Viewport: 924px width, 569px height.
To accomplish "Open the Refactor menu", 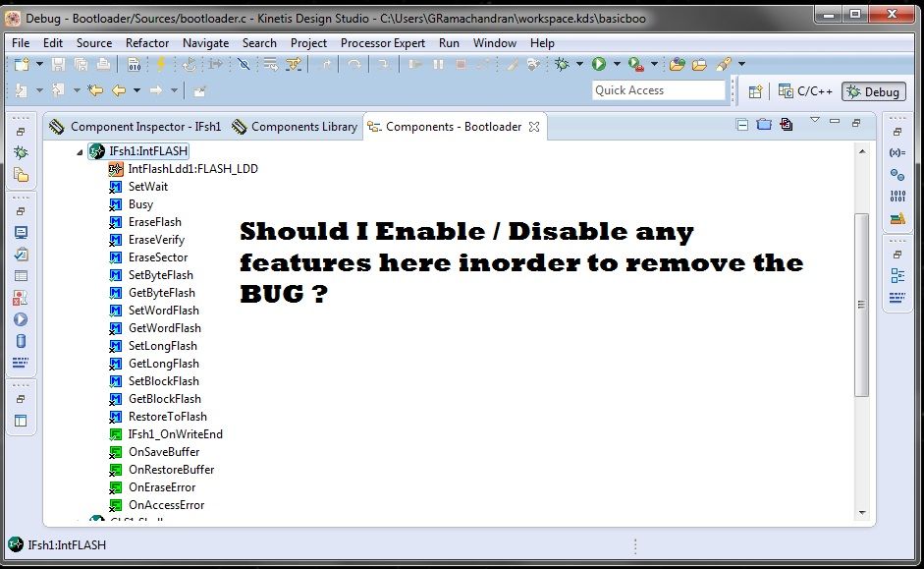I will (x=146, y=43).
